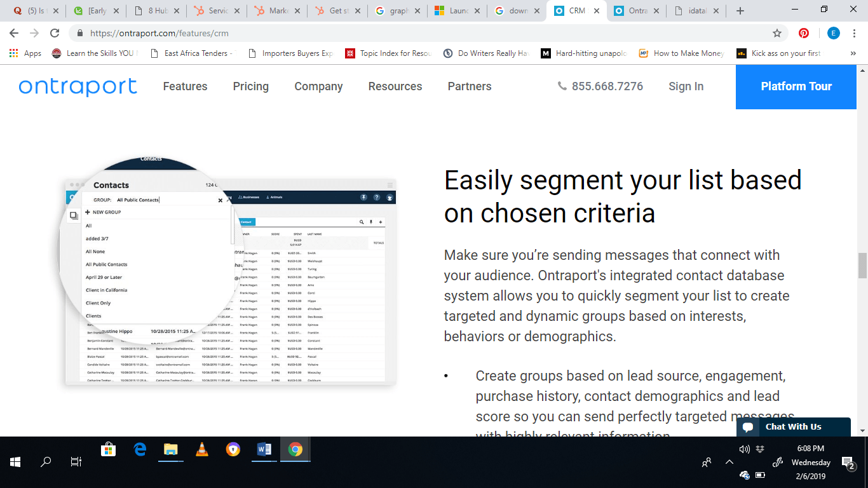This screenshot has width=868, height=488.
Task: Reload the page with the refresh icon
Action: tap(55, 33)
